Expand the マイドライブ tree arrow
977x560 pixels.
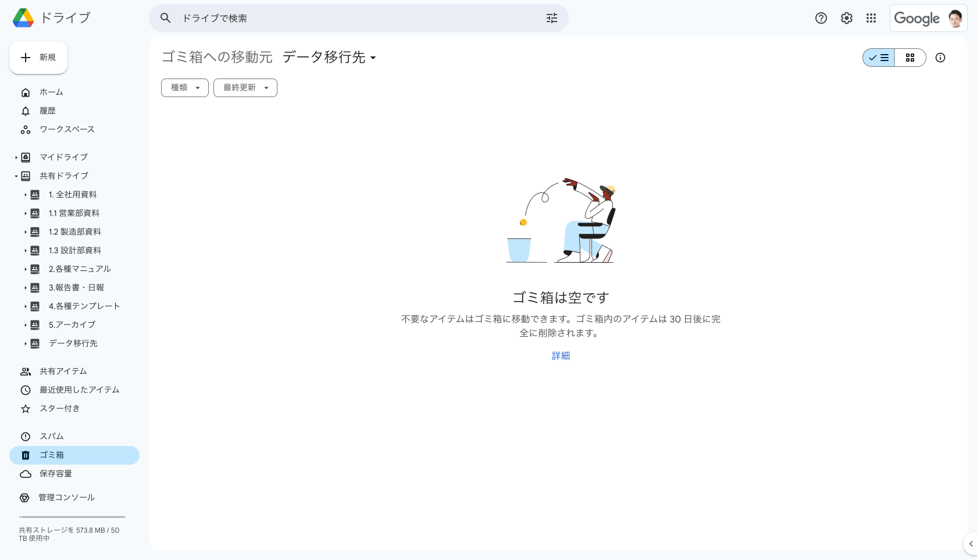(16, 158)
